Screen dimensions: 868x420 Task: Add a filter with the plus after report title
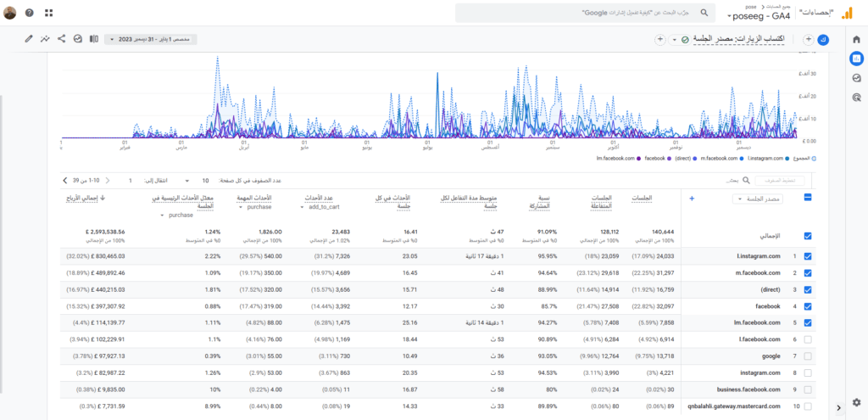click(x=659, y=39)
